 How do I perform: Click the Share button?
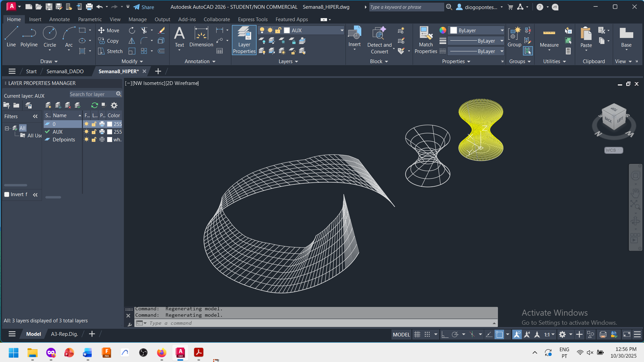coord(144,7)
